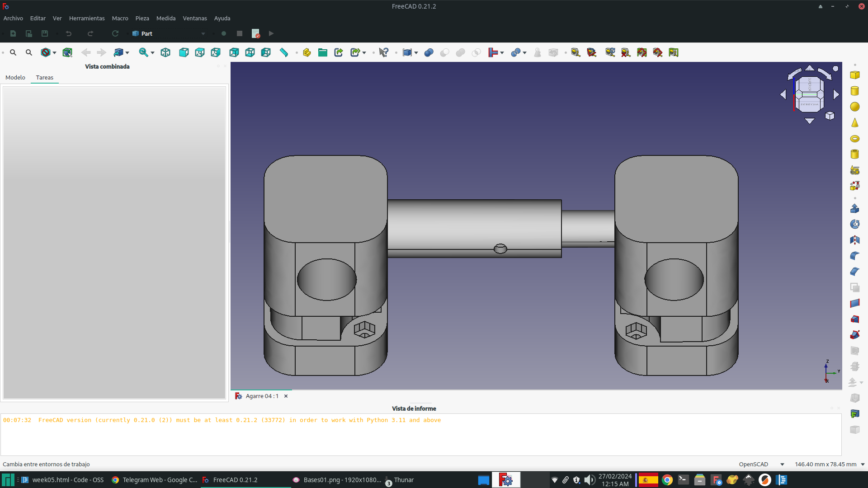868x488 pixels.
Task: Click the Measure Linear tool icon
Action: pyautogui.click(x=576, y=52)
